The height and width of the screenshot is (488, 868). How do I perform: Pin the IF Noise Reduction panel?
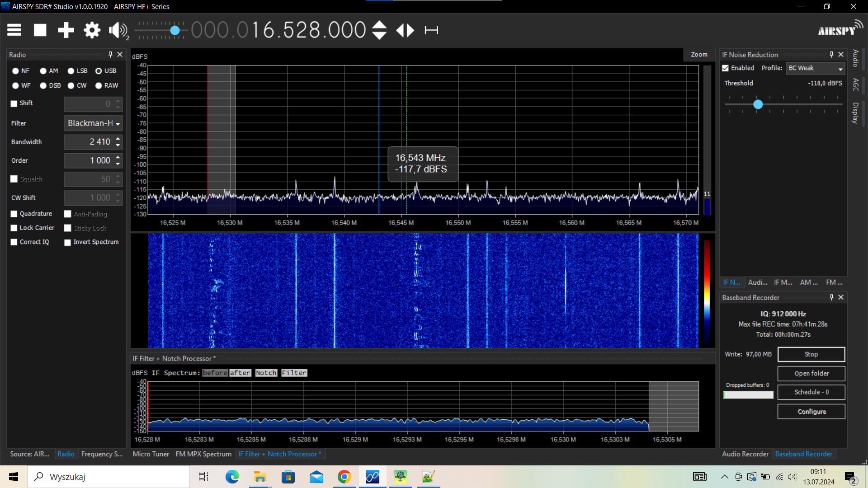(831, 54)
